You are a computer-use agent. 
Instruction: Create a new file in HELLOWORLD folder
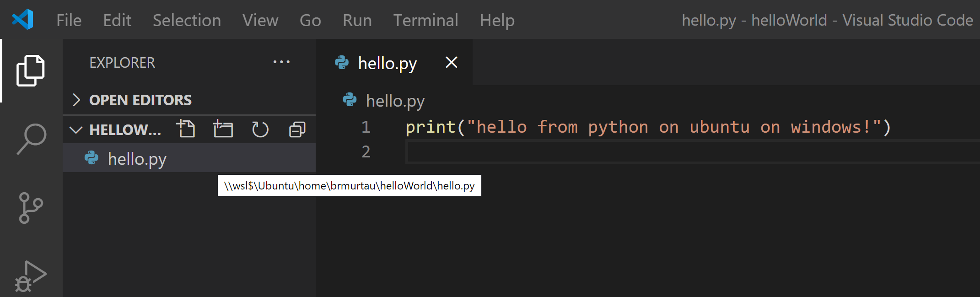click(x=186, y=129)
